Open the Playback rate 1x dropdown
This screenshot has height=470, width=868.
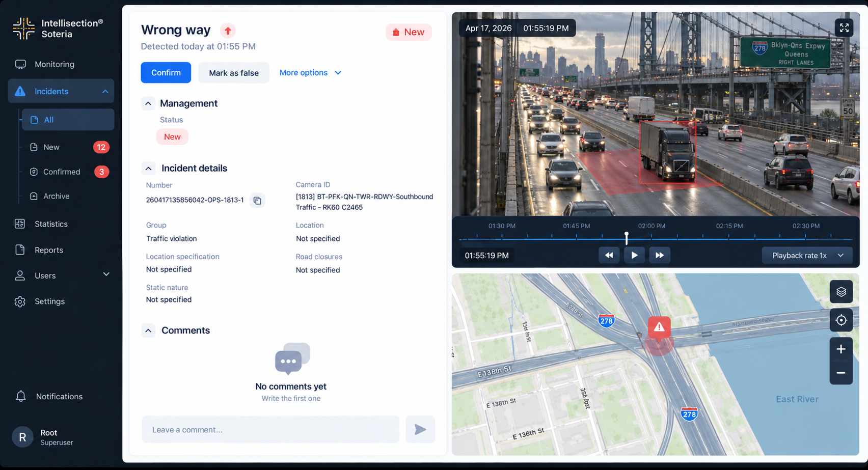tap(807, 256)
